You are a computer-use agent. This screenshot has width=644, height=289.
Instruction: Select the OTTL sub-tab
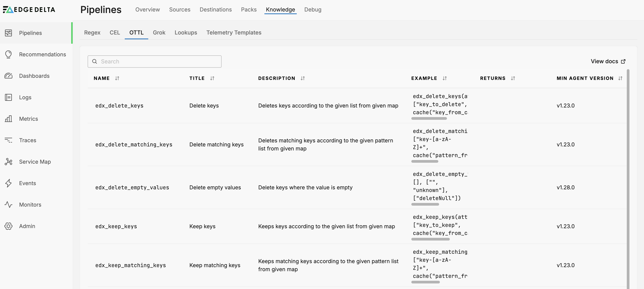tap(136, 33)
